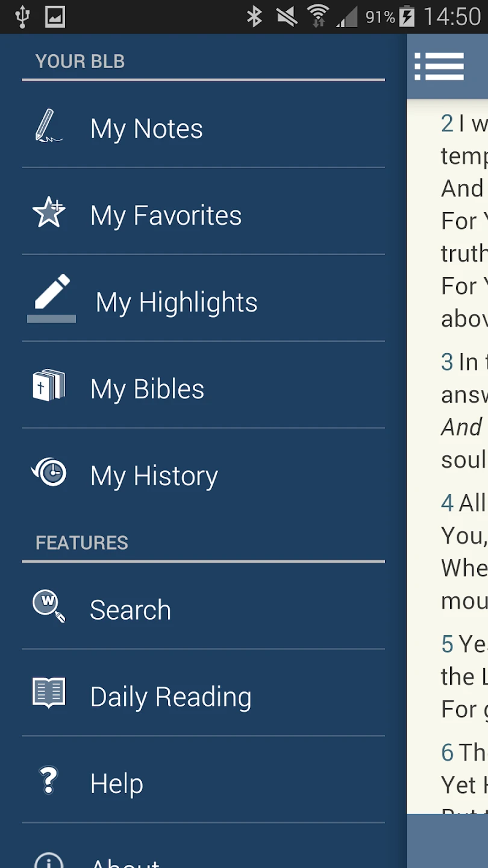The image size is (488, 868).
Task: Open My Bibles menu entry
Action: (147, 389)
